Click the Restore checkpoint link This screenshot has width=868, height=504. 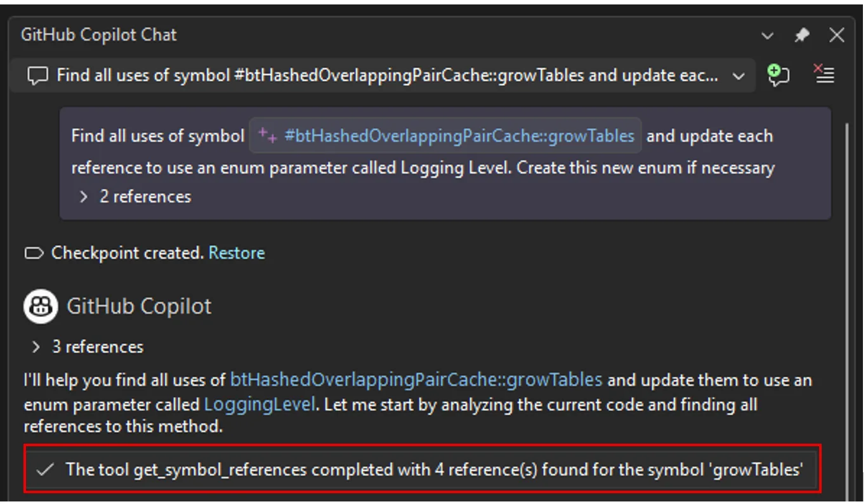tap(237, 253)
